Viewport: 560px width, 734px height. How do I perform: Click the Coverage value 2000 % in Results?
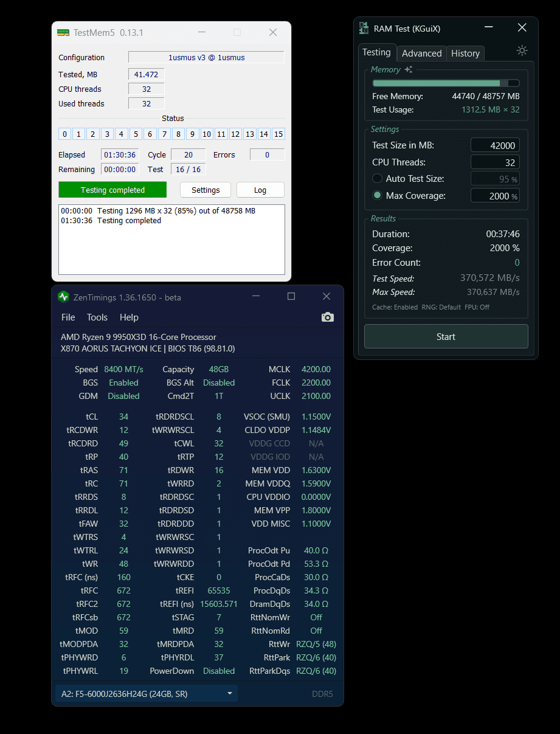click(505, 248)
